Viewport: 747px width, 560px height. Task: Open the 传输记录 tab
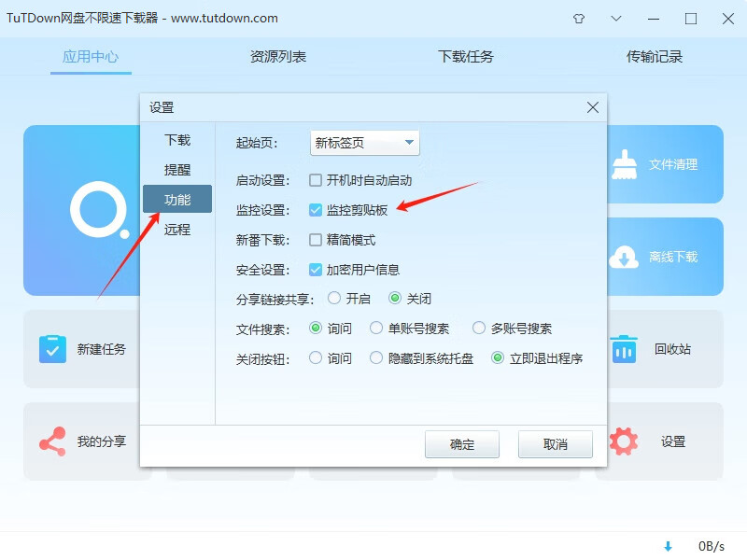pos(655,57)
